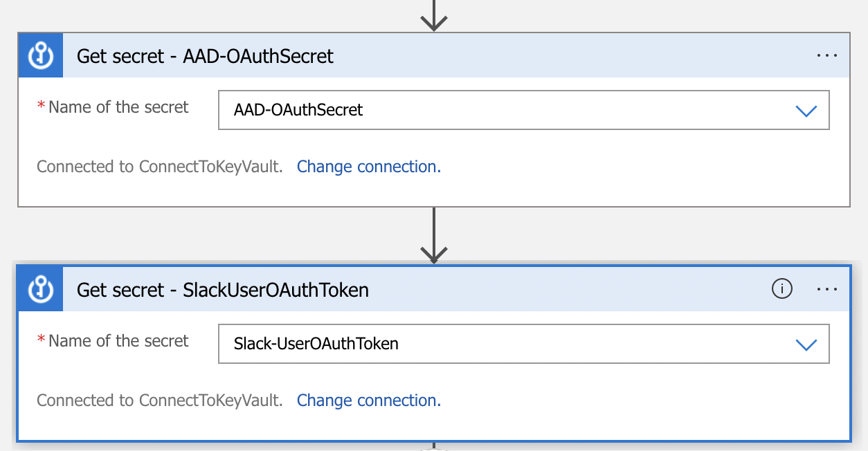Open the ellipsis menu on SlackUserOAuthToken card
Image resolution: width=868 pixels, height=451 pixels.
[x=826, y=290]
